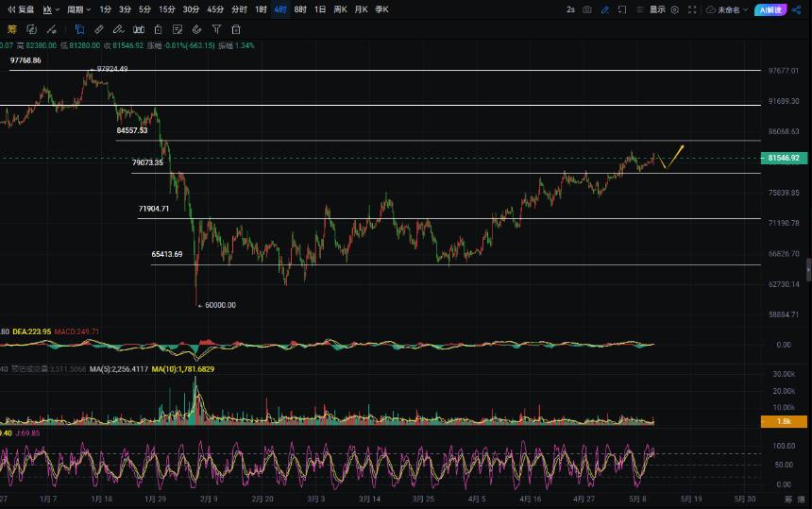Select the 8时 timeframe

coord(300,9)
